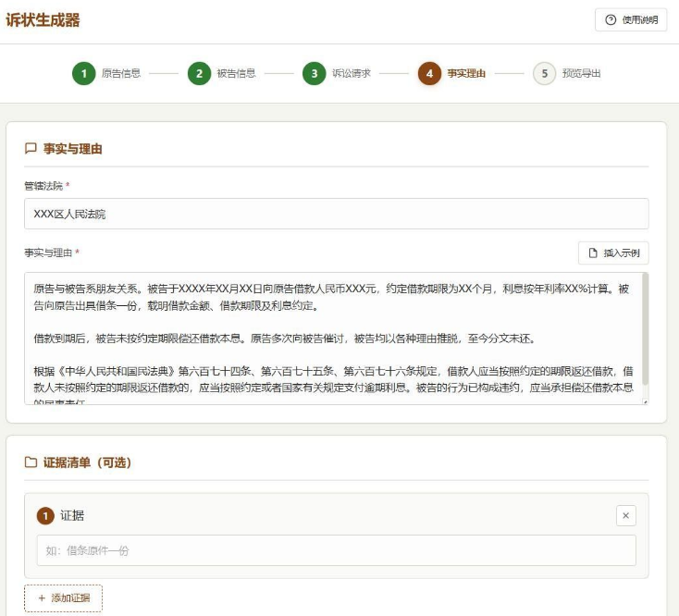This screenshot has width=679, height=616.
Task: Click the evidence number 1 badge
Action: pyautogui.click(x=45, y=515)
